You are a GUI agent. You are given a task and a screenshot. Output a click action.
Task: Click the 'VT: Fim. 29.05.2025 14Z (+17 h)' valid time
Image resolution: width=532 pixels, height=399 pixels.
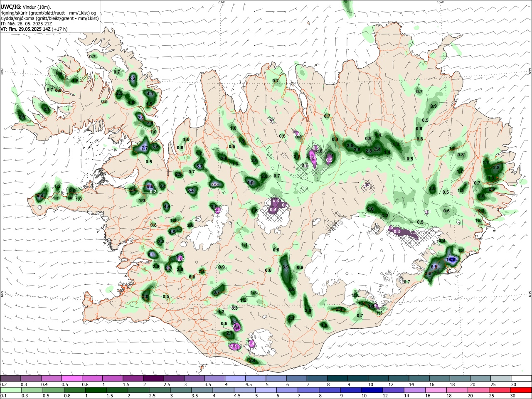(x=34, y=29)
